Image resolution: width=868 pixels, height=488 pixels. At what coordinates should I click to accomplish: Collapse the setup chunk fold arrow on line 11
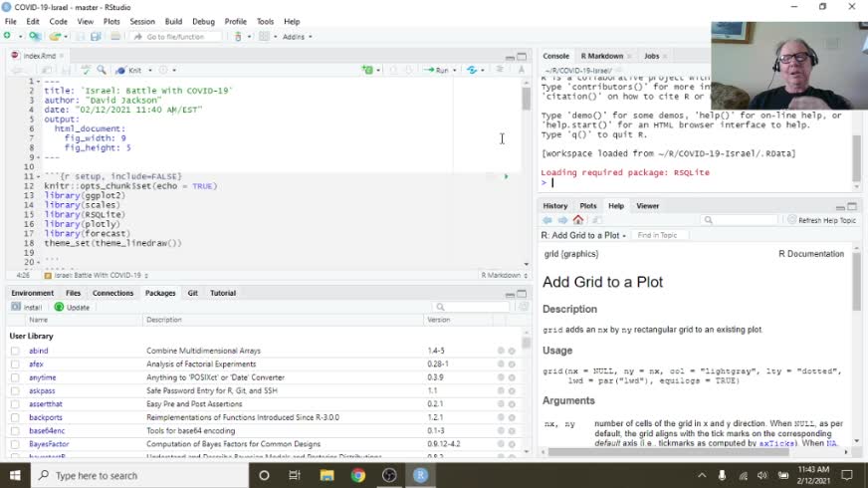38,176
